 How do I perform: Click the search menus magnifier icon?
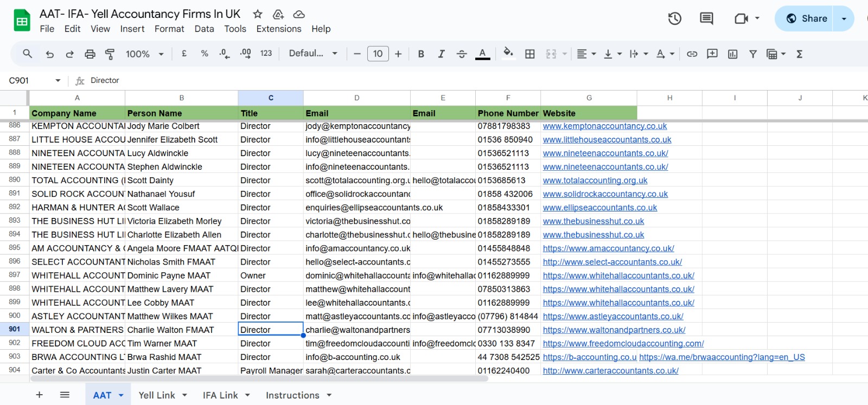[x=27, y=54]
